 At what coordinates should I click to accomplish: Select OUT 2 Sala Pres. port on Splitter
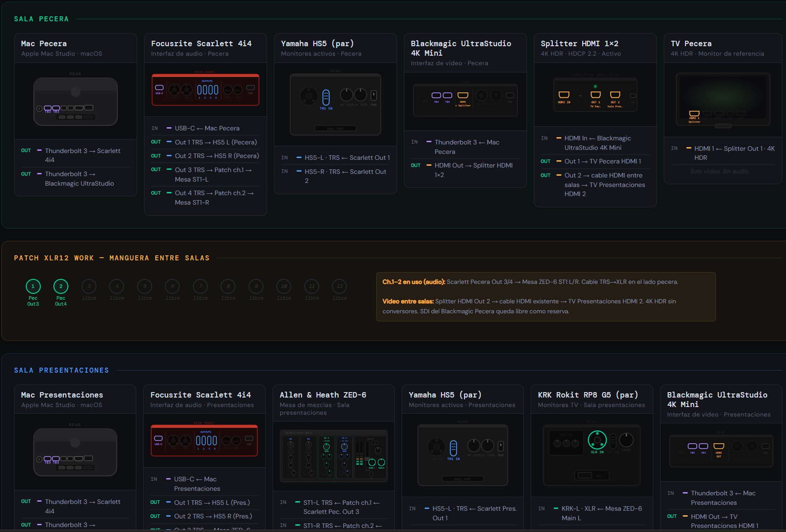pos(615,95)
